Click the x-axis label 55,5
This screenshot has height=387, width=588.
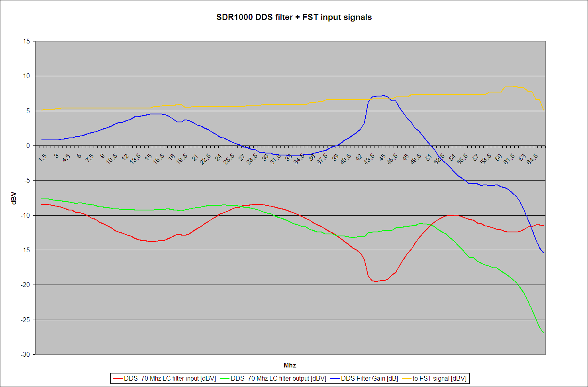coord(462,158)
